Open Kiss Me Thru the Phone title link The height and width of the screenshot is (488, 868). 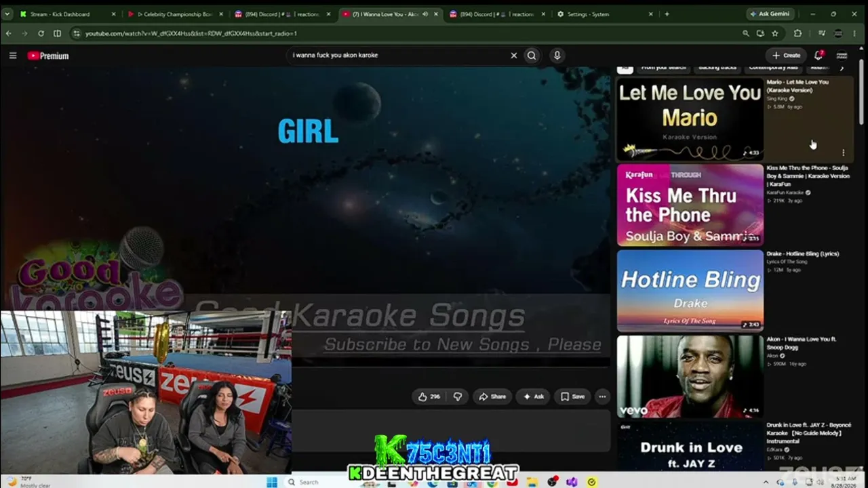click(x=808, y=176)
